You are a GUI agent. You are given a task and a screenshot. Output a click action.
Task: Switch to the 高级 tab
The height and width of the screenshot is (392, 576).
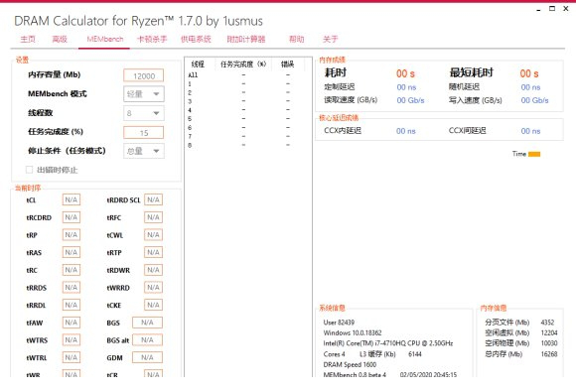pyautogui.click(x=60, y=39)
